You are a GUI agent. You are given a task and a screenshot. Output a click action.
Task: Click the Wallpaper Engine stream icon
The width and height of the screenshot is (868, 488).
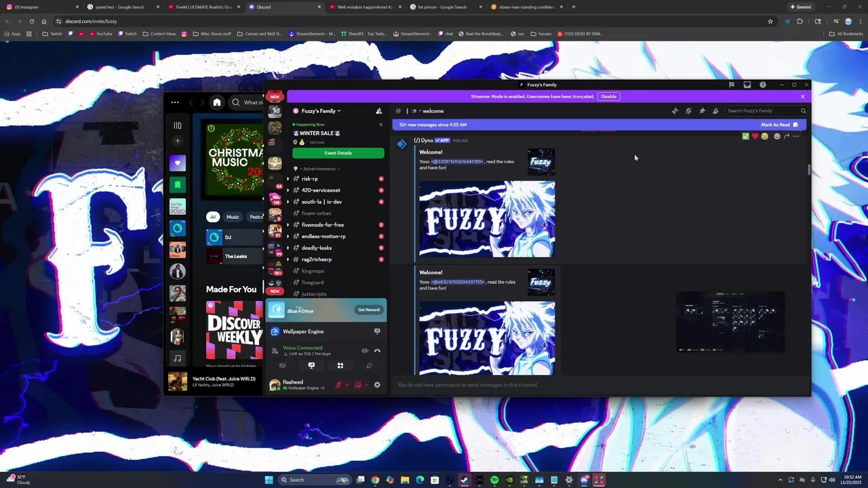(x=377, y=331)
